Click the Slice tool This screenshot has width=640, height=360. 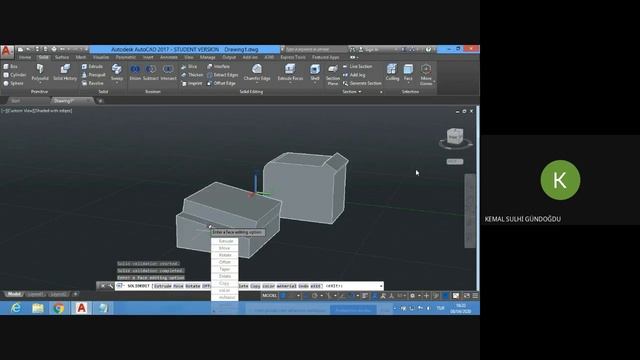click(189, 66)
